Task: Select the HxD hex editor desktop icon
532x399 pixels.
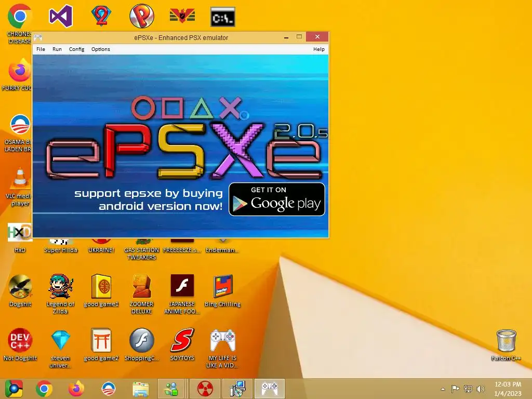Action: coord(20,232)
